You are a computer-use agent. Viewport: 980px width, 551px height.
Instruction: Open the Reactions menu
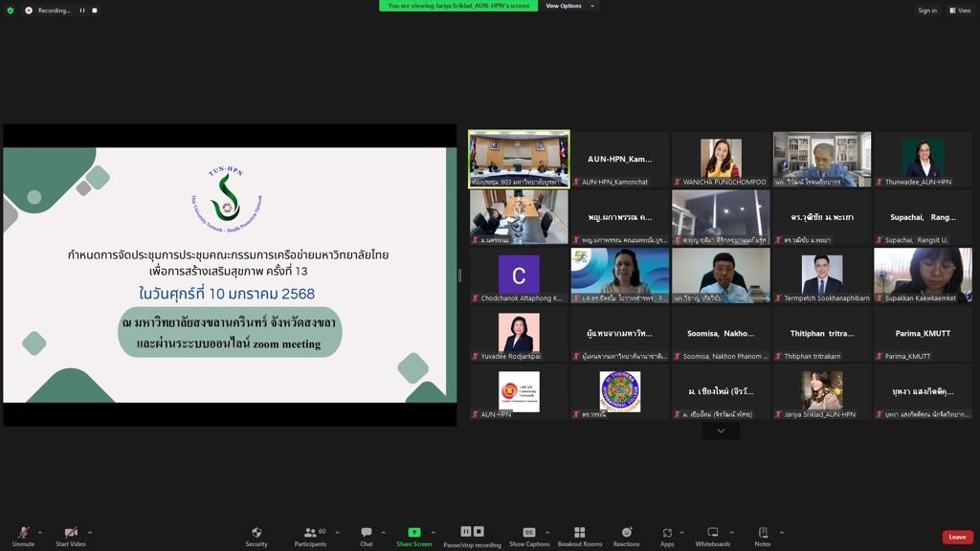(x=627, y=534)
